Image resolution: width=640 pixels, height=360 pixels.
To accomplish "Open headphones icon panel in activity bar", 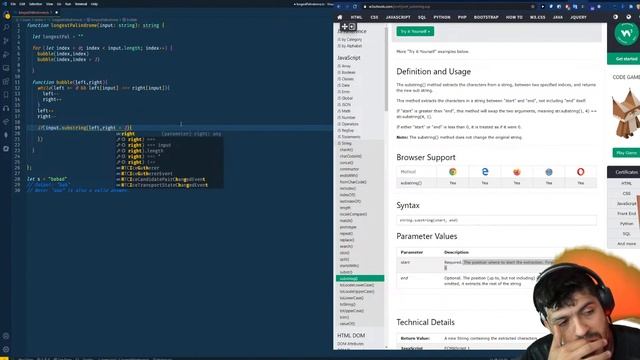I will point(6,108).
